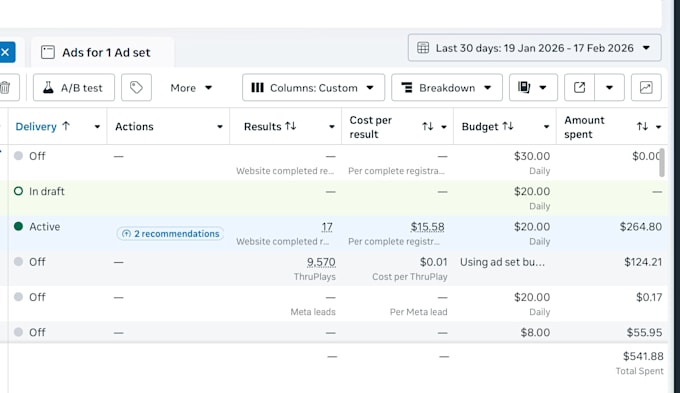Screen dimensions: 680x393
Task: Click the $15.58 cost per result value
Action: pyautogui.click(x=428, y=227)
